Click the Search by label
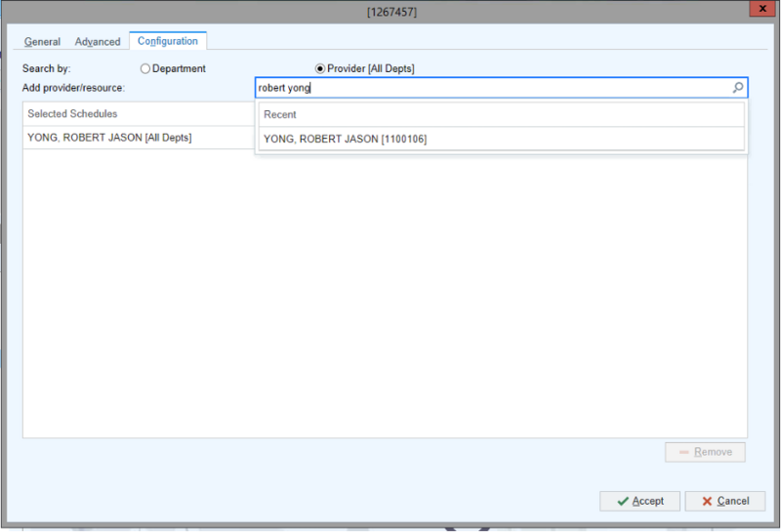The image size is (781, 532). click(46, 68)
